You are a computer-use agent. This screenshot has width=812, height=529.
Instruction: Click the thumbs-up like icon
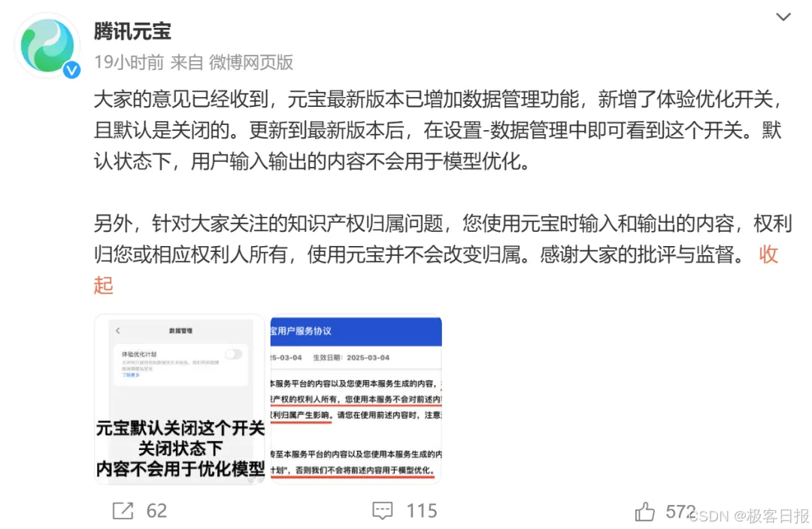pos(645,512)
